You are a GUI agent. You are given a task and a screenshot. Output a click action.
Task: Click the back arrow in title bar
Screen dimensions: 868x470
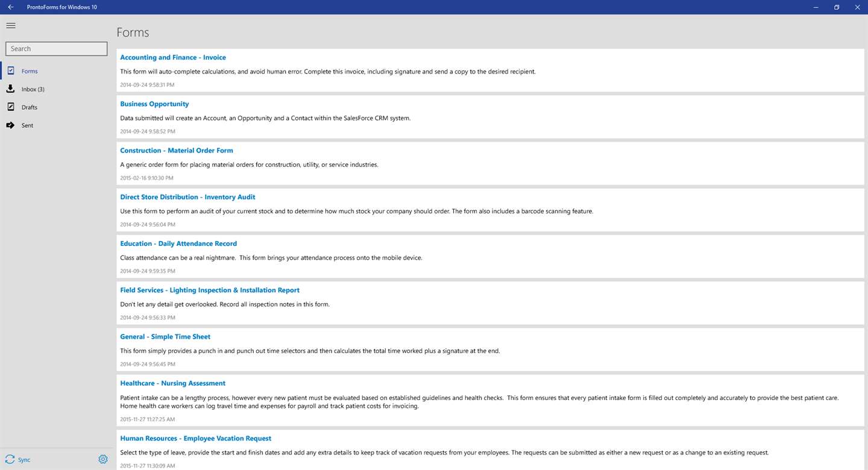(10, 7)
